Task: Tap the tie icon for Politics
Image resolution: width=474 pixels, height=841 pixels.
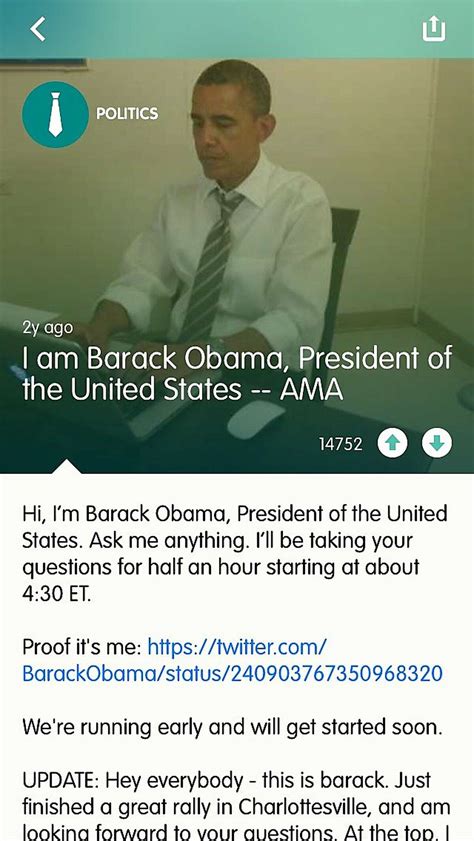Action: pyautogui.click(x=55, y=114)
